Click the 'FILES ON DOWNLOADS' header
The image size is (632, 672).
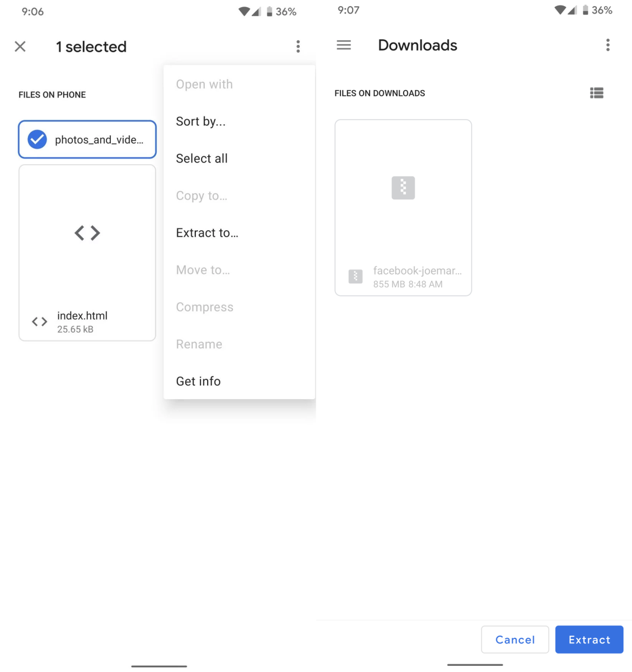(x=380, y=93)
